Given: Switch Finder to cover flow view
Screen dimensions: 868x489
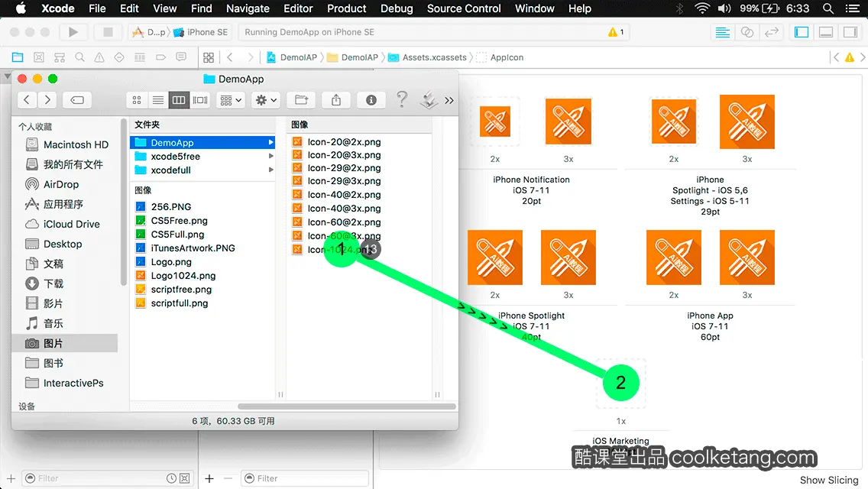Looking at the screenshot, I should [200, 100].
